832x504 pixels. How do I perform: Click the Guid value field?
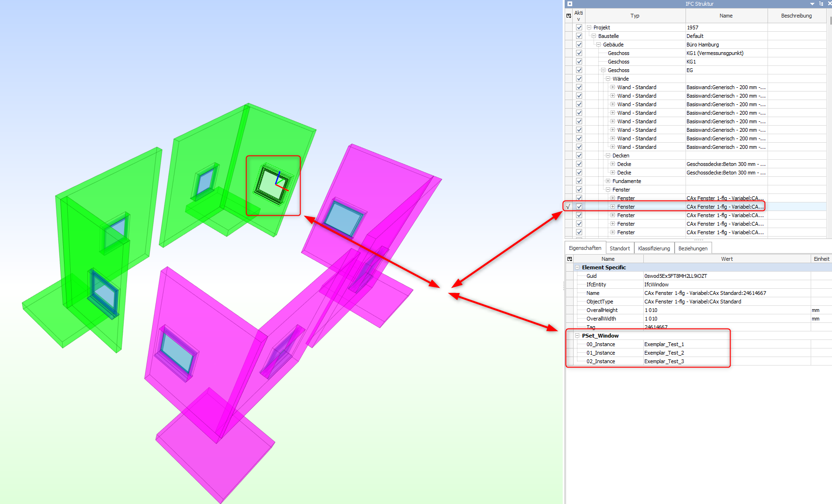[676, 276]
